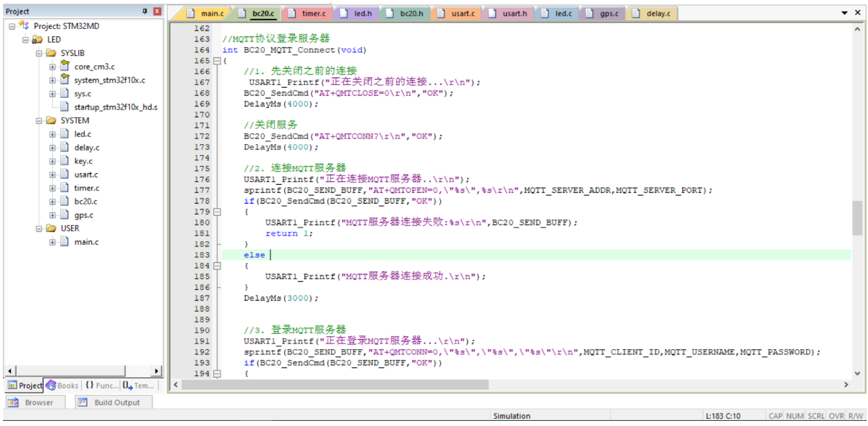This screenshot has height=426, width=868.
Task: Select the SYSLIB folder icon
Action: (51, 53)
